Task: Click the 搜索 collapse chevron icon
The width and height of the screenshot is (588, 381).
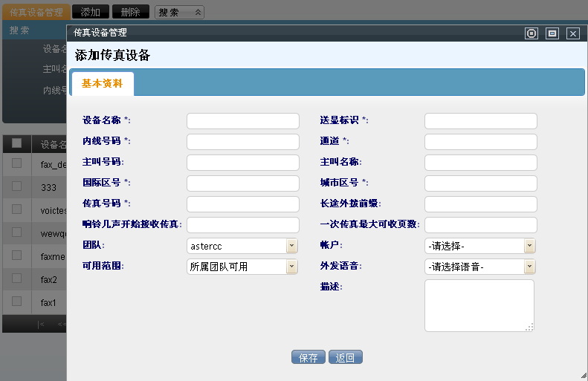Action: pos(198,13)
